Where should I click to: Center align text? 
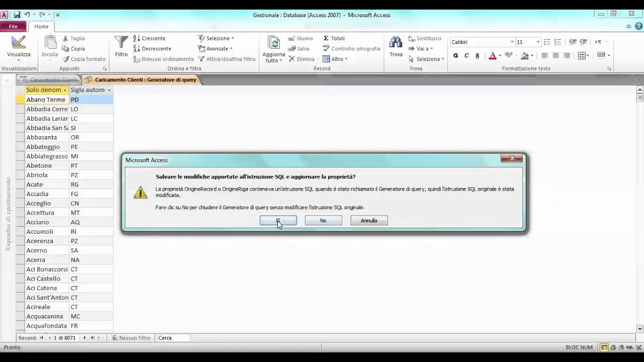point(556,56)
